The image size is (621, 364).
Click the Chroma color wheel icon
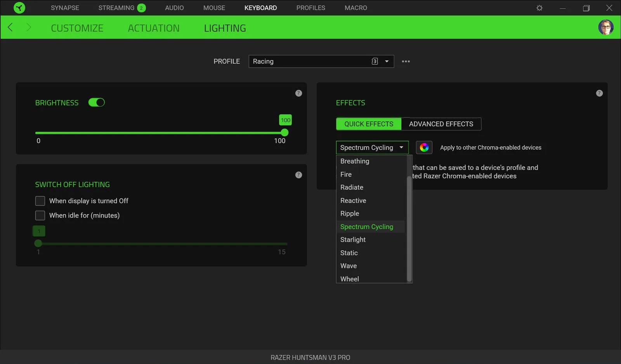(x=424, y=147)
